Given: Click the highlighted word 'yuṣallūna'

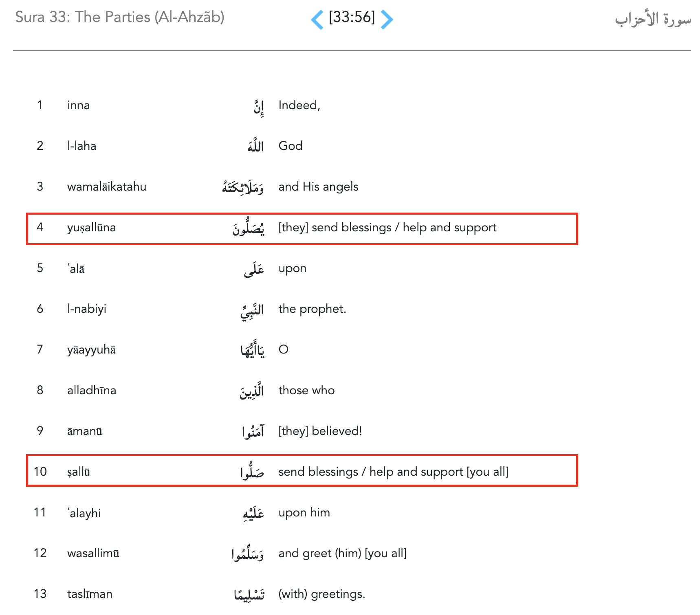Looking at the screenshot, I should click(x=91, y=228).
